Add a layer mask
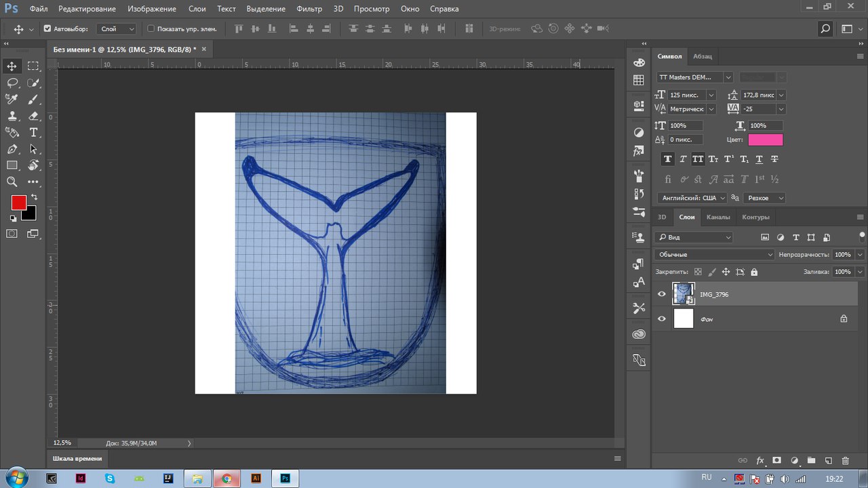 pyautogui.click(x=777, y=460)
